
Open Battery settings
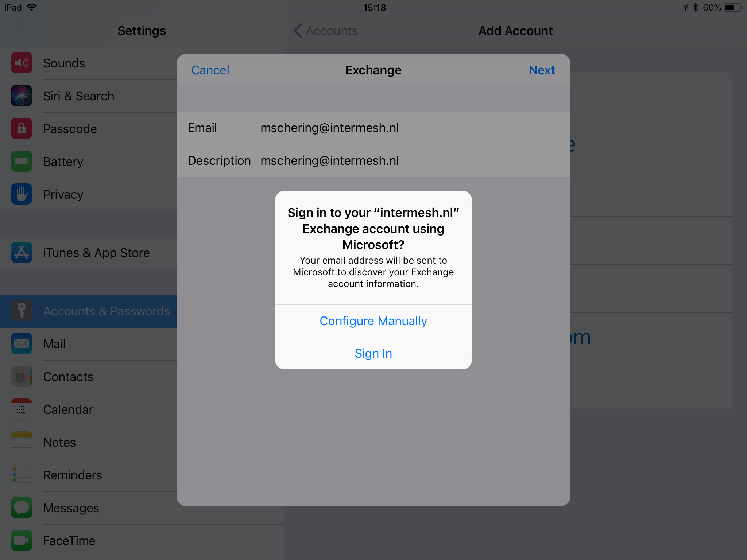pos(88,162)
